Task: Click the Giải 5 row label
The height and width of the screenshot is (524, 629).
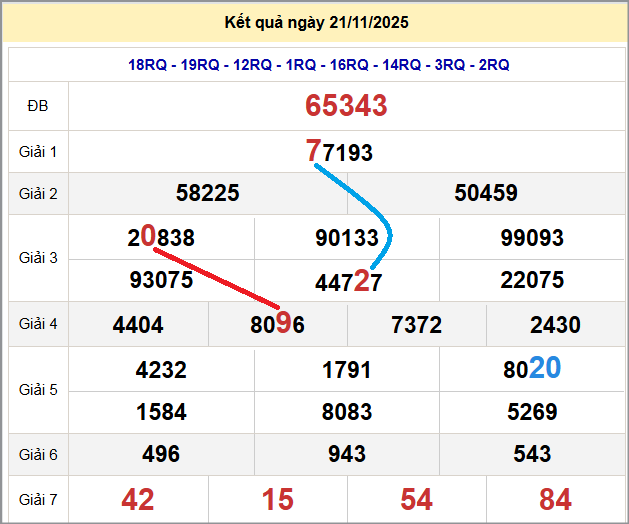Action: click(x=38, y=390)
